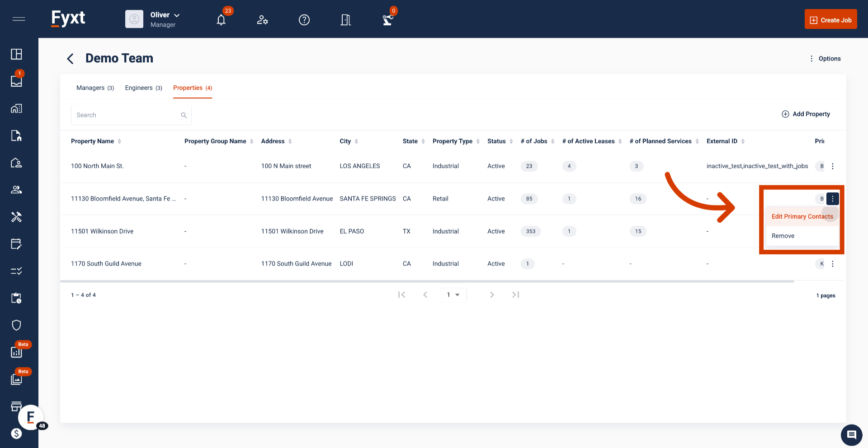Open clipboard clock icon in sidebar

click(x=16, y=298)
